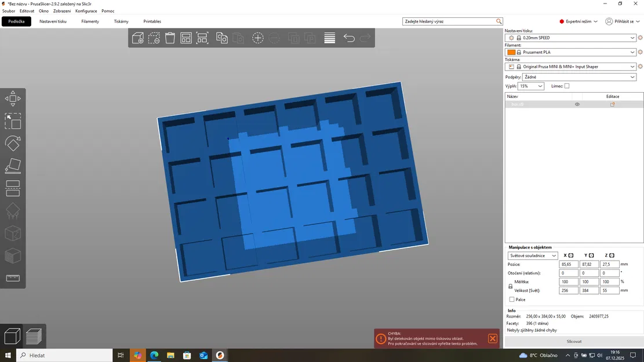The image size is (644, 362).
Task: Click the Arrange objects icon
Action: pyautogui.click(x=186, y=38)
